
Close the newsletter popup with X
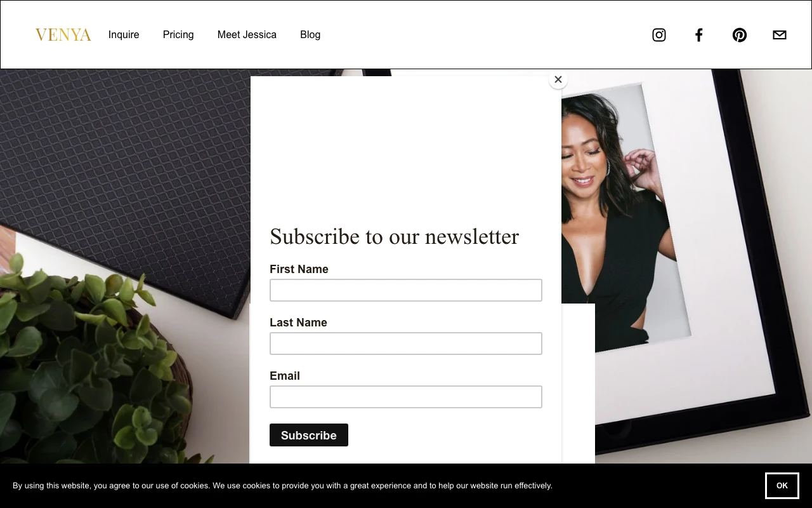click(558, 79)
